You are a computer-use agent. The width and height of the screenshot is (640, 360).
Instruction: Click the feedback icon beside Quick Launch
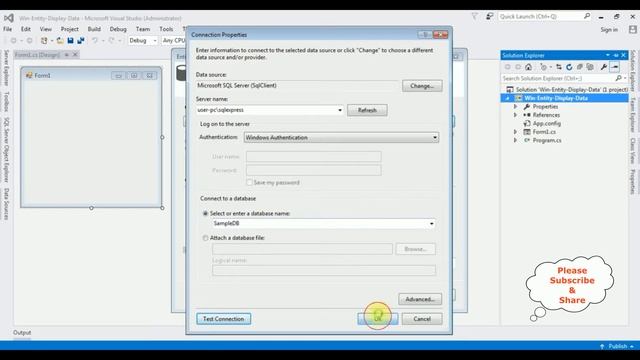[489, 16]
